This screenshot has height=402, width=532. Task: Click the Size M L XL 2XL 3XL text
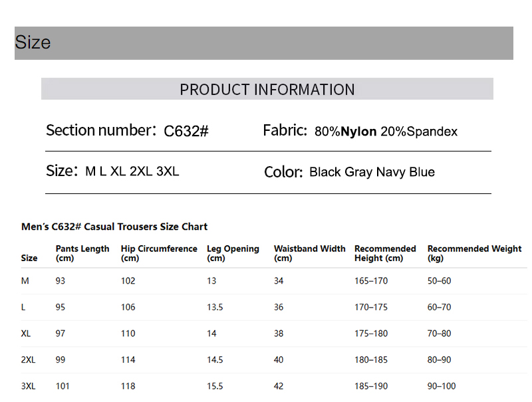coord(112,171)
